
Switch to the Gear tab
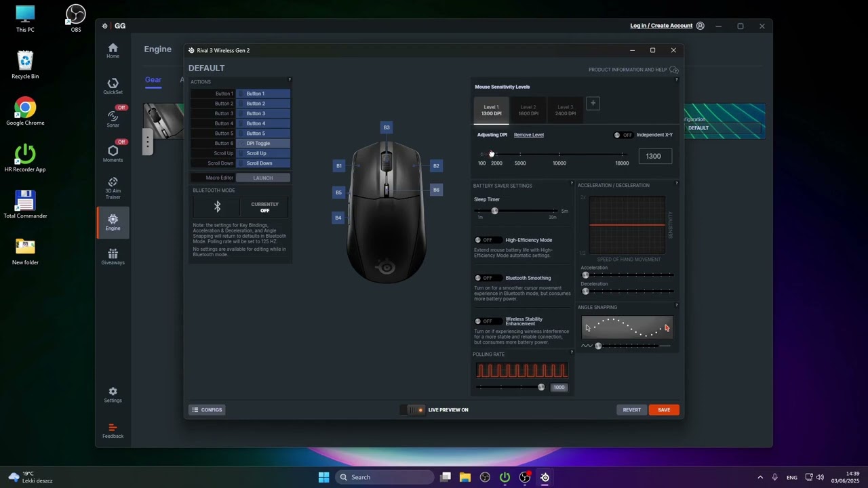coord(153,80)
